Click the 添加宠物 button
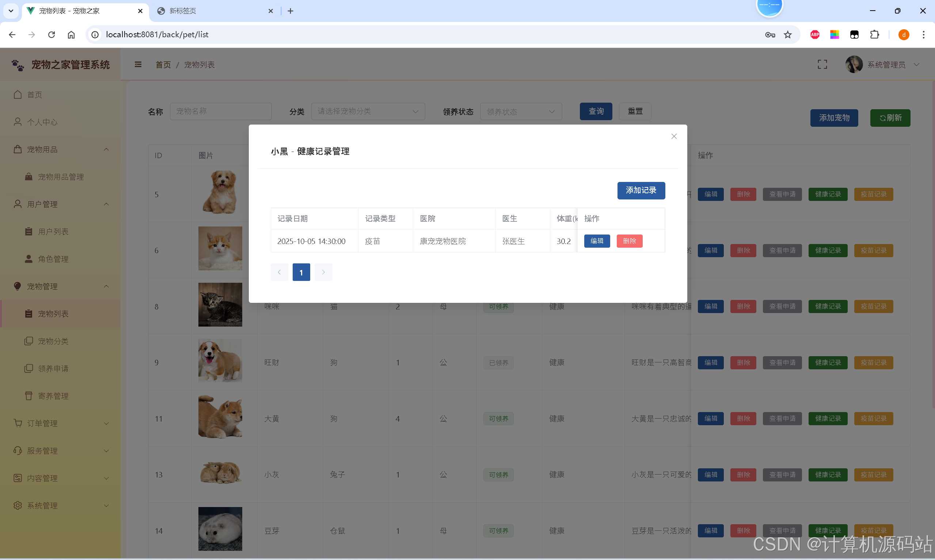Image resolution: width=935 pixels, height=560 pixels. point(834,118)
